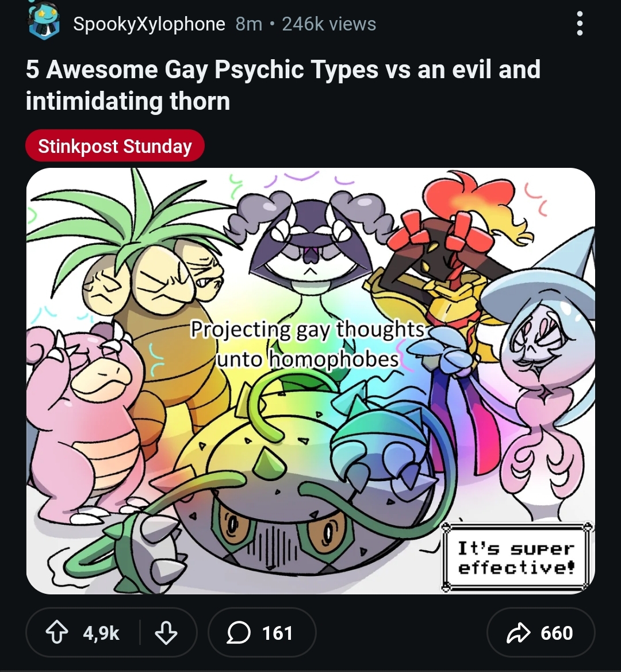
Task: Tap the 161 comments count
Action: coord(277,633)
